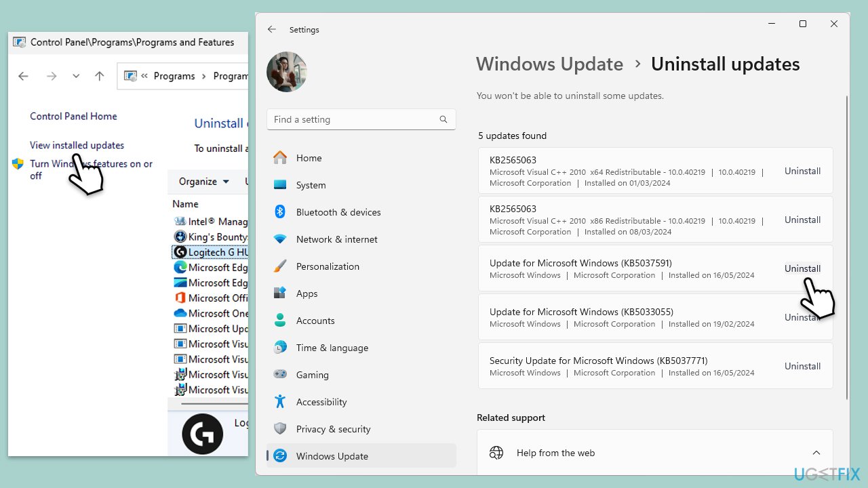
Task: Click Control Panel title bar icon
Action: 20,42
